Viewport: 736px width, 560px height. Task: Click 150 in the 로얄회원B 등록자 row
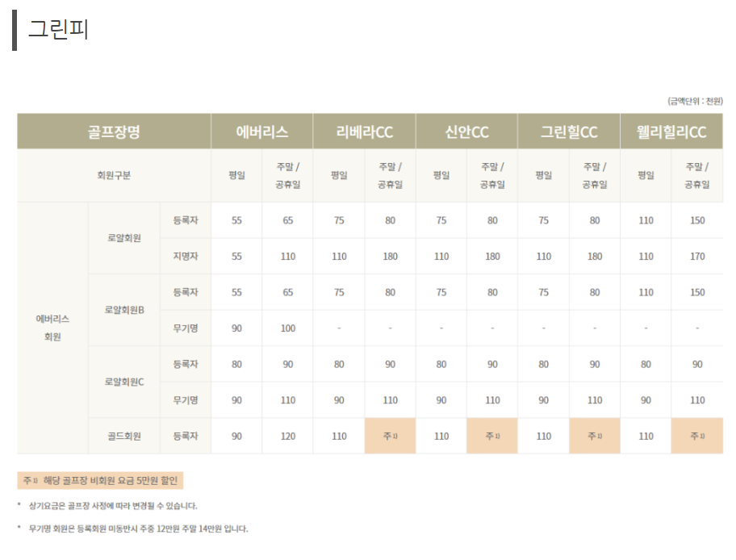pos(697,292)
